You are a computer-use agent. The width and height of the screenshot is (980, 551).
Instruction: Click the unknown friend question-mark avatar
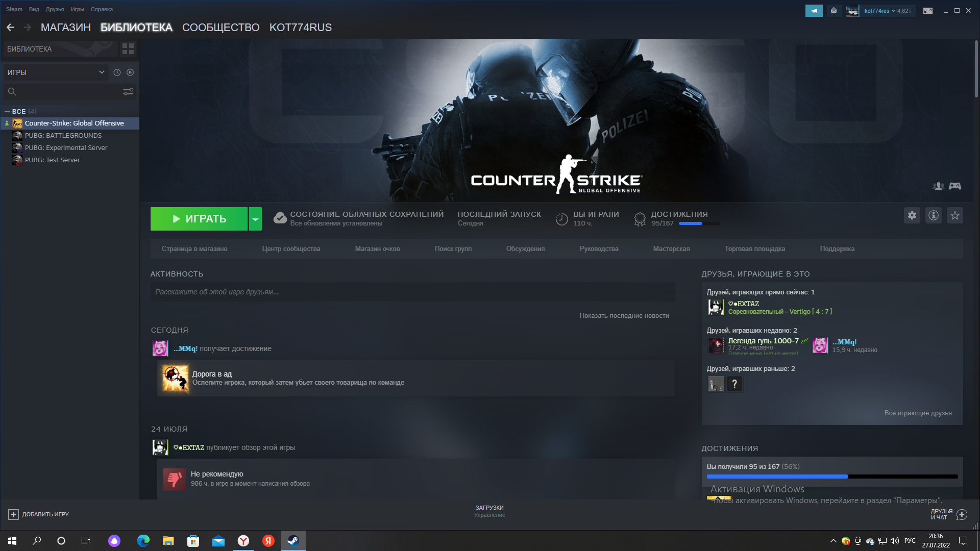(x=734, y=384)
